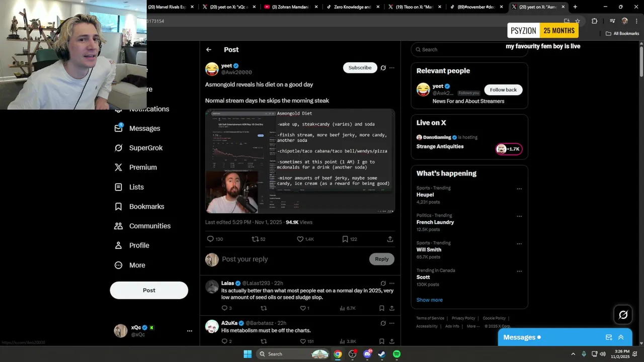Screen dimensions: 644x362
Task: Open more options for Heupel trend
Action: coord(519,189)
